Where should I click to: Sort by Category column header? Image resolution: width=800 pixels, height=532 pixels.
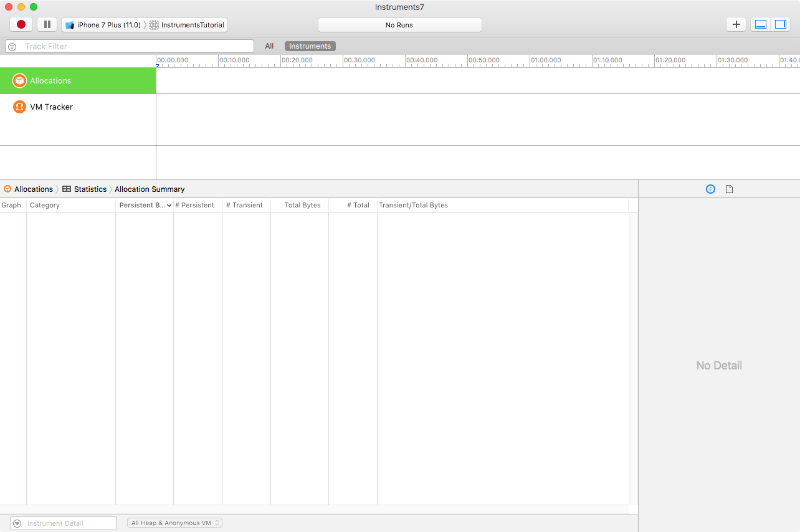click(x=71, y=205)
